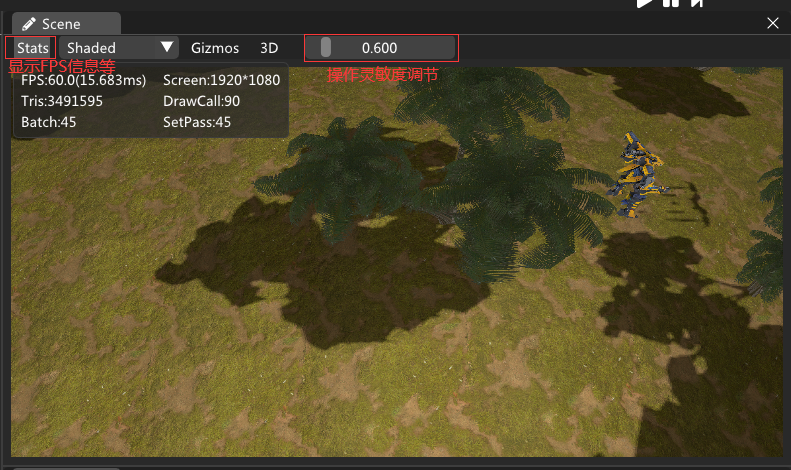This screenshot has width=791, height=470.
Task: Toggle the 3D view mode
Action: [x=269, y=48]
